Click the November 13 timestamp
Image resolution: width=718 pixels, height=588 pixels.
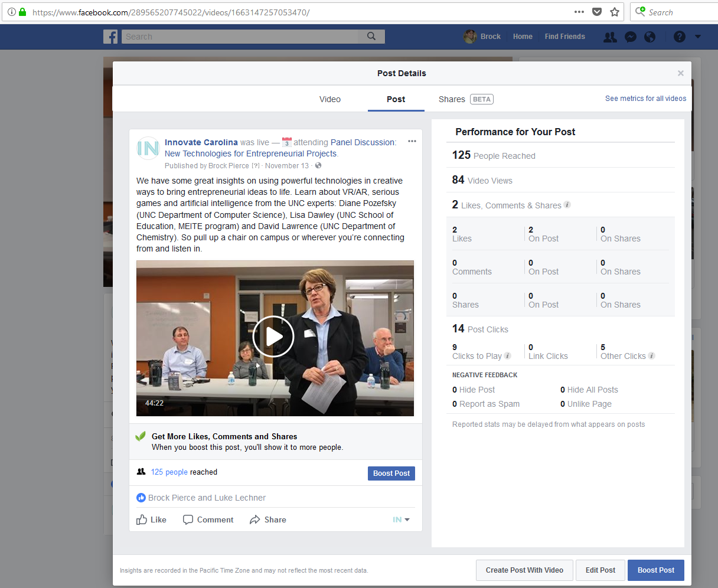coord(287,166)
